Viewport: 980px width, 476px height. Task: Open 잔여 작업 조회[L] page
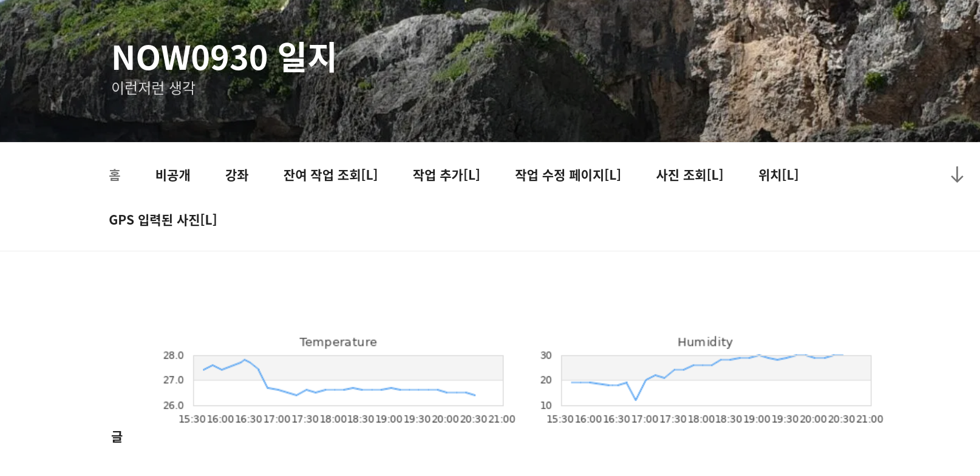[x=330, y=175]
